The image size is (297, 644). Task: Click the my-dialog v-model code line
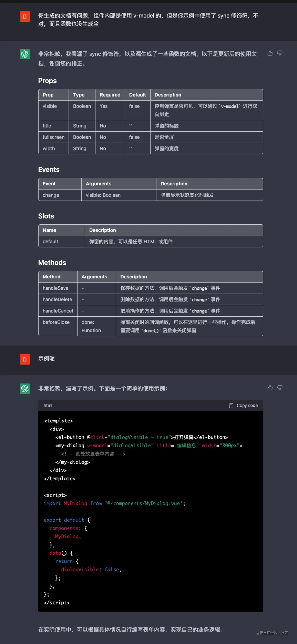coord(149,446)
